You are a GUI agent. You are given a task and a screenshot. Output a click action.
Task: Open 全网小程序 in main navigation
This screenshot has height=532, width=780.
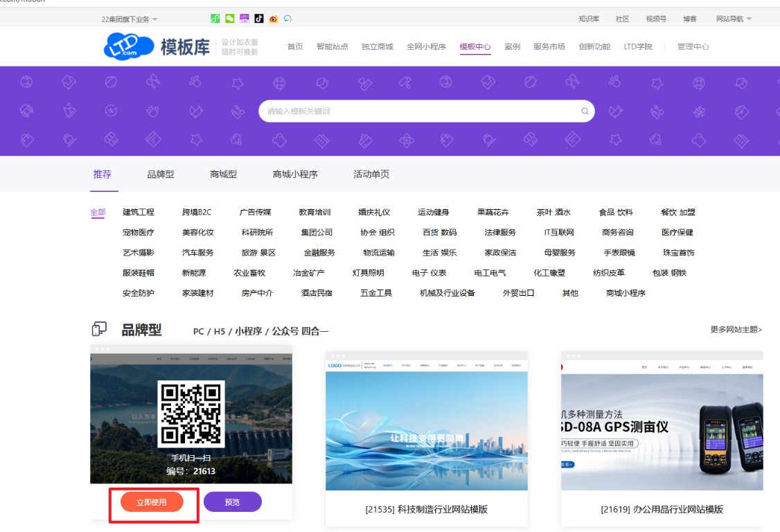[x=426, y=46]
